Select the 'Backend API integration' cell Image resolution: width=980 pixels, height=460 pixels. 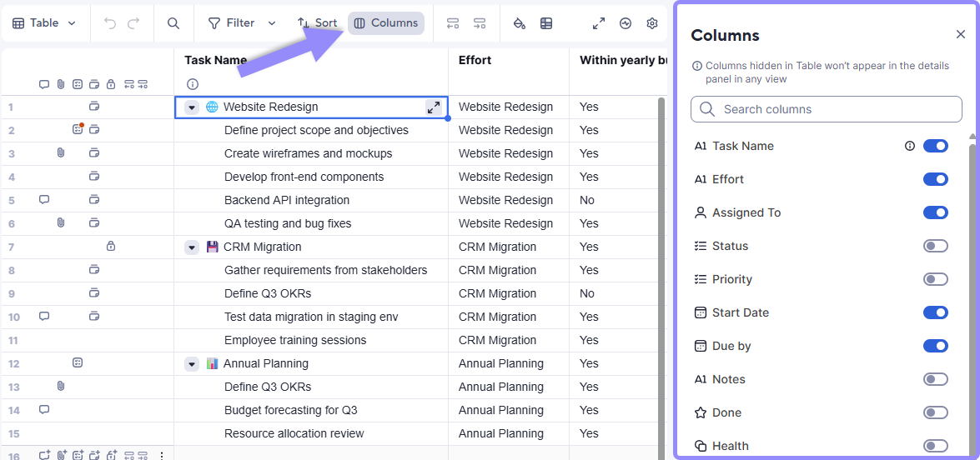(311, 200)
